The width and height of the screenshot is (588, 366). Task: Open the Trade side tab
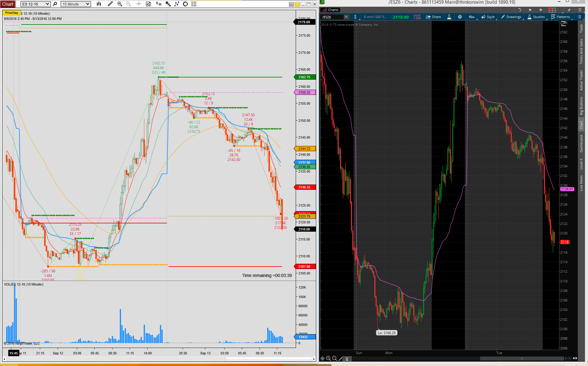581,29
